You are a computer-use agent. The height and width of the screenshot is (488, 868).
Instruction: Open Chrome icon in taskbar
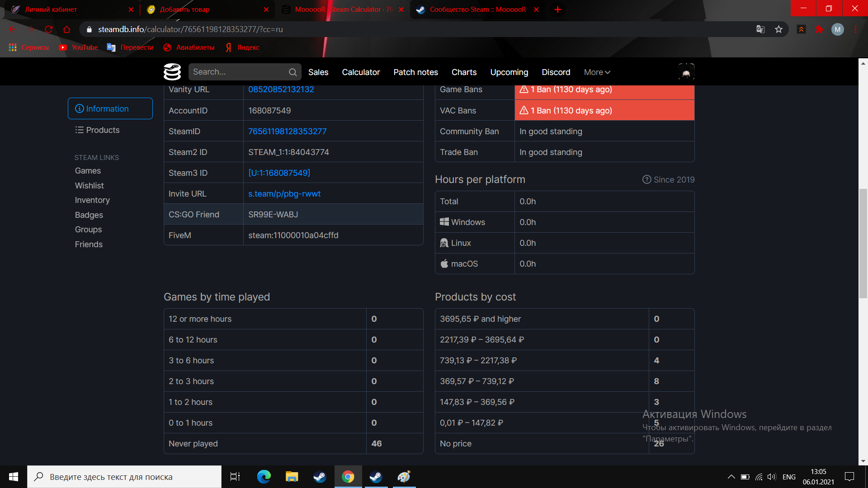[348, 477]
